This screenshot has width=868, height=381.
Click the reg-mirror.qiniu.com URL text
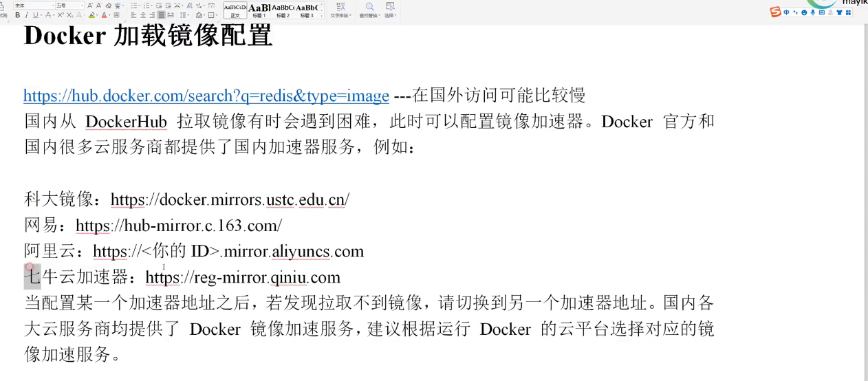pos(243,278)
